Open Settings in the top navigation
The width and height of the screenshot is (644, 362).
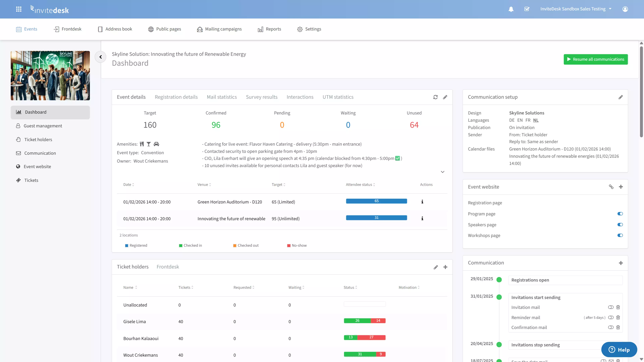[x=309, y=29]
